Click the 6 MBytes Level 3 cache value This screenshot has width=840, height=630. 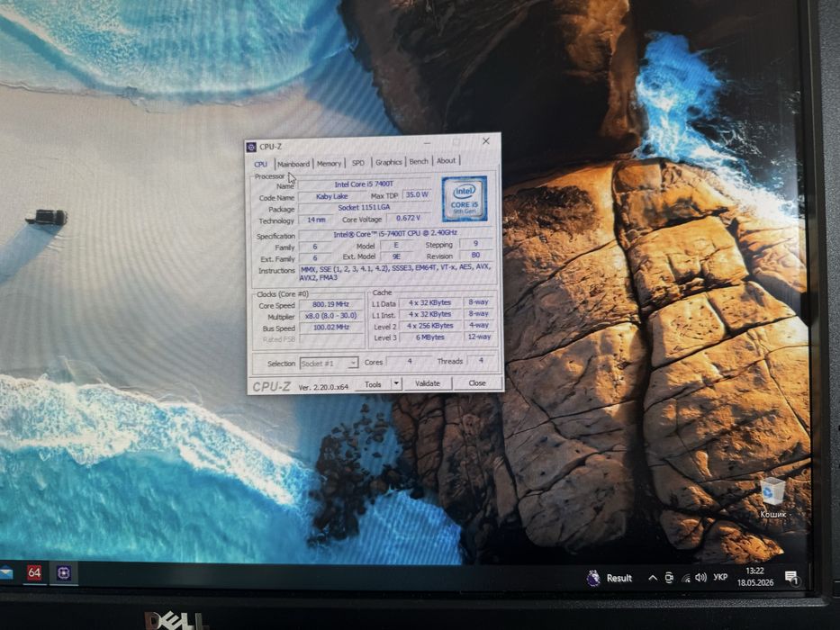[x=430, y=337]
